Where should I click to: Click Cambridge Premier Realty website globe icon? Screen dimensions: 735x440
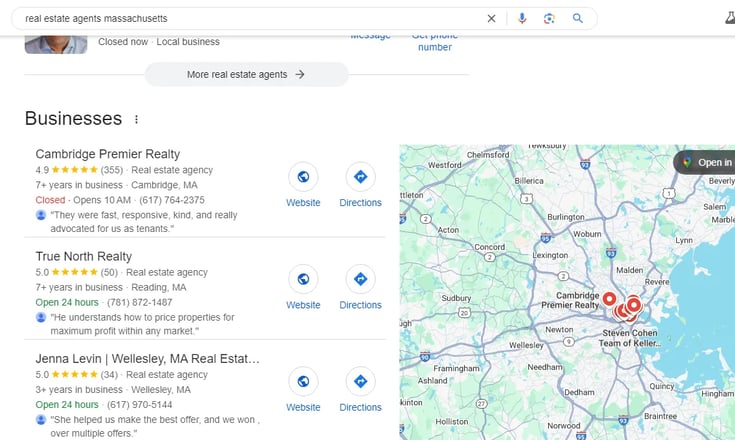tap(303, 177)
